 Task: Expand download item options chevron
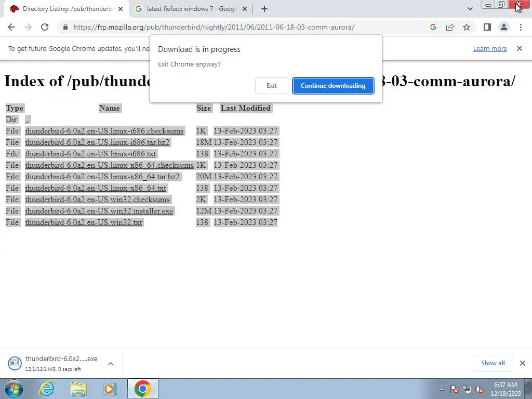pyautogui.click(x=111, y=364)
